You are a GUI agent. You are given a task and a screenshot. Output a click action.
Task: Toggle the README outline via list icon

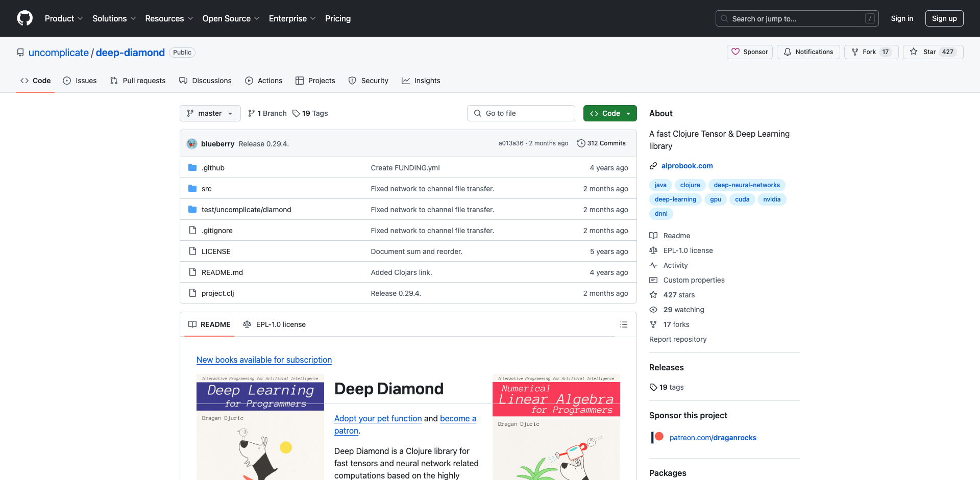point(624,324)
